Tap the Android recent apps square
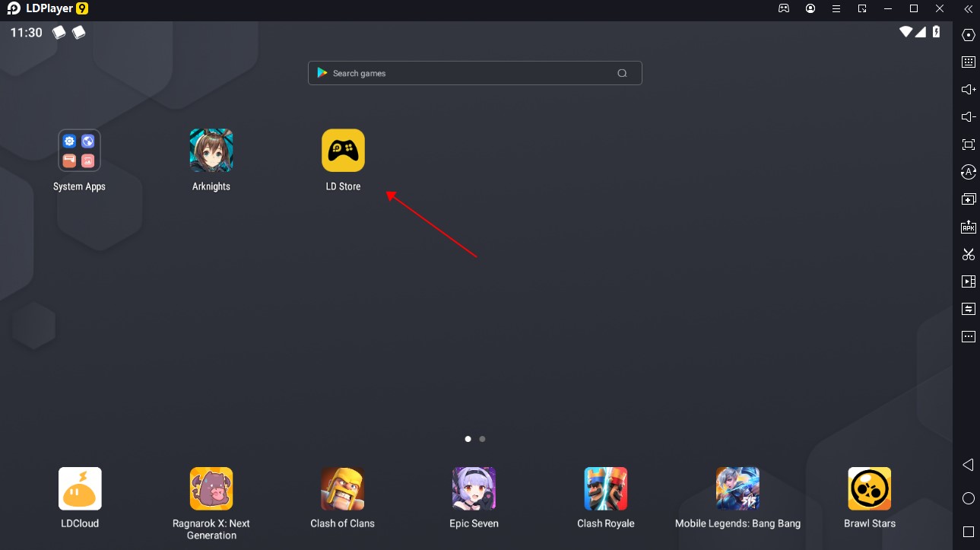 pos(969,532)
